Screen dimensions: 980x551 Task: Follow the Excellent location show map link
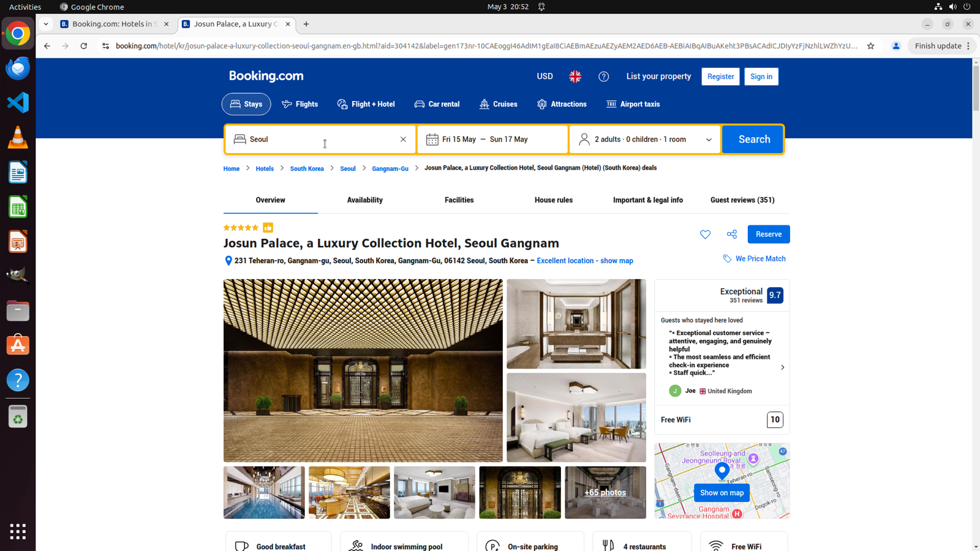pos(585,261)
